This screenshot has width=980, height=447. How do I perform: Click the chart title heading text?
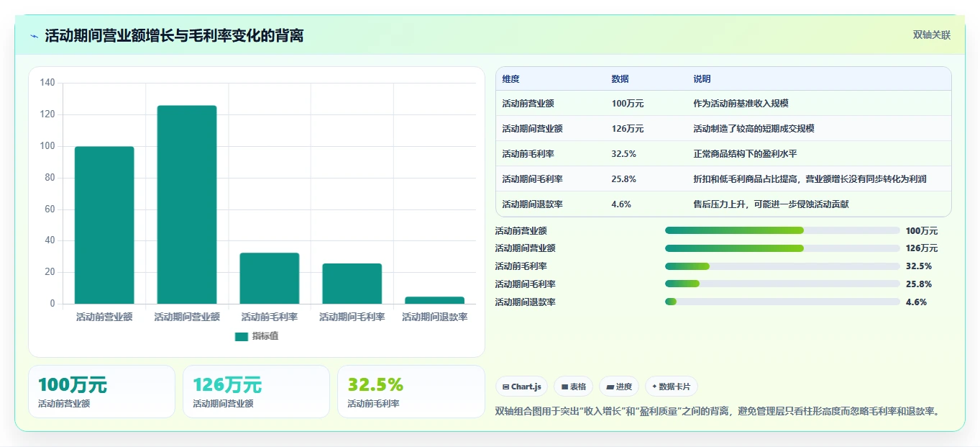pos(174,36)
